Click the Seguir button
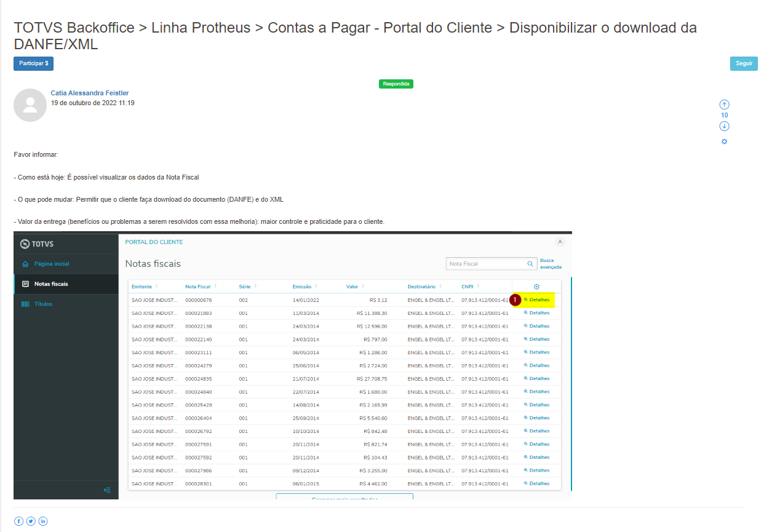The height and width of the screenshot is (532, 764). 744,63
